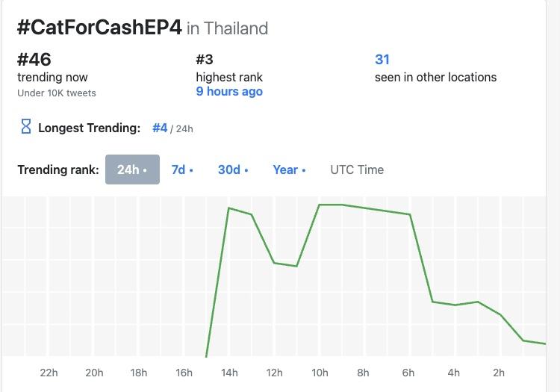Select the 24h trending rank tab

click(132, 169)
